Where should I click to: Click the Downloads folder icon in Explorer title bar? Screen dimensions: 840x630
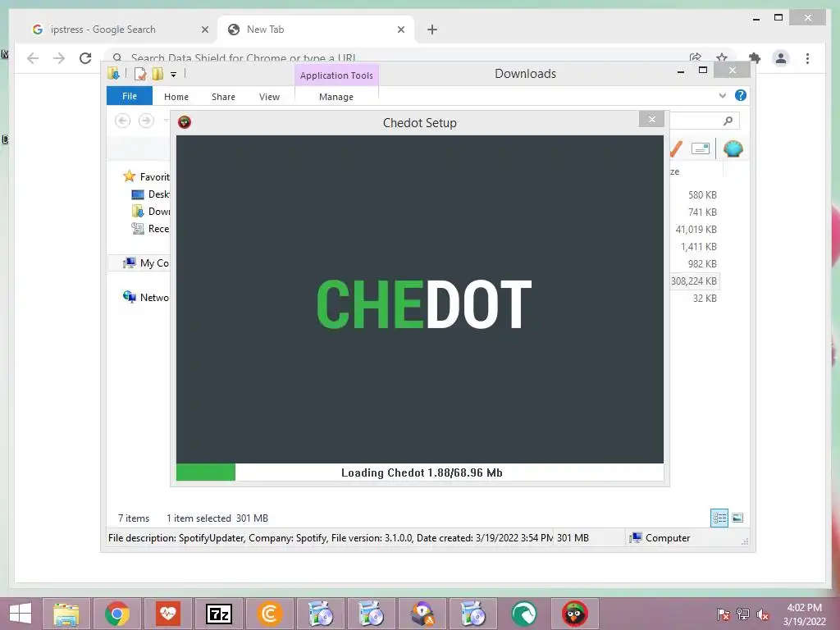click(113, 73)
